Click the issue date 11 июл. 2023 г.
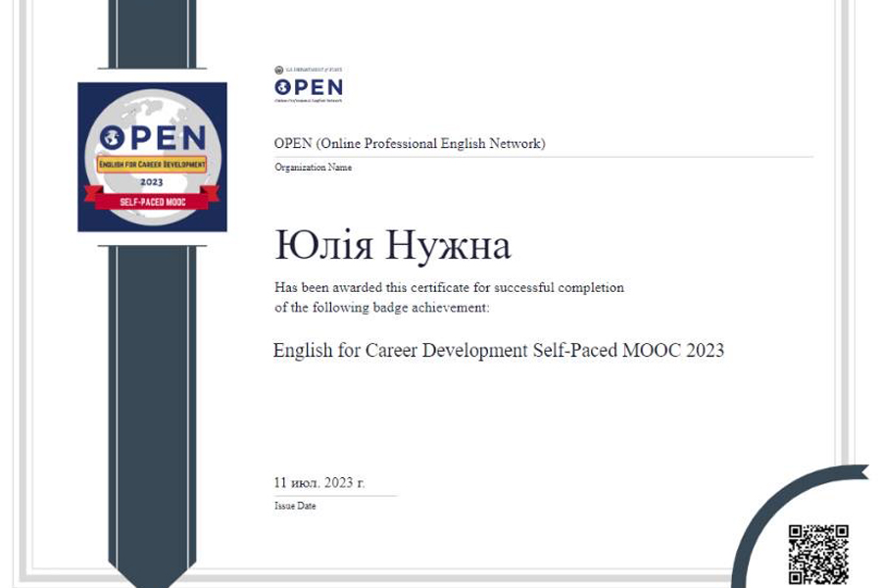This screenshot has width=882, height=588. (319, 482)
